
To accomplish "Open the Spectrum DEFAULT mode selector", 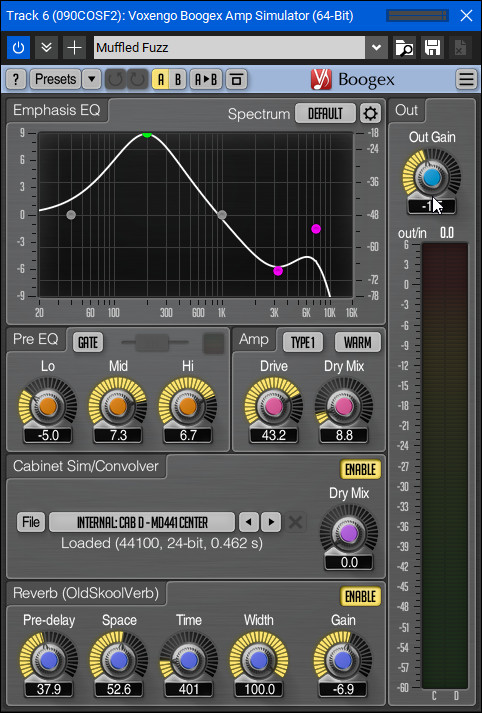I will coord(325,113).
